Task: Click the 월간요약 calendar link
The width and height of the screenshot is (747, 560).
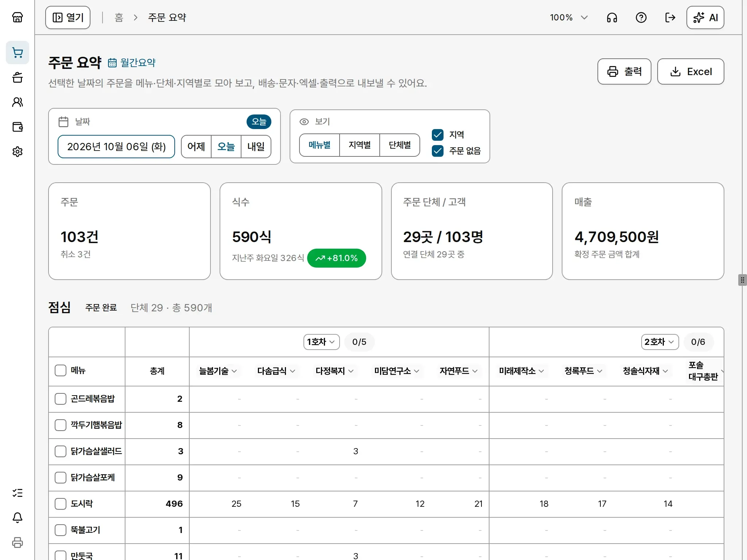Action: point(132,63)
